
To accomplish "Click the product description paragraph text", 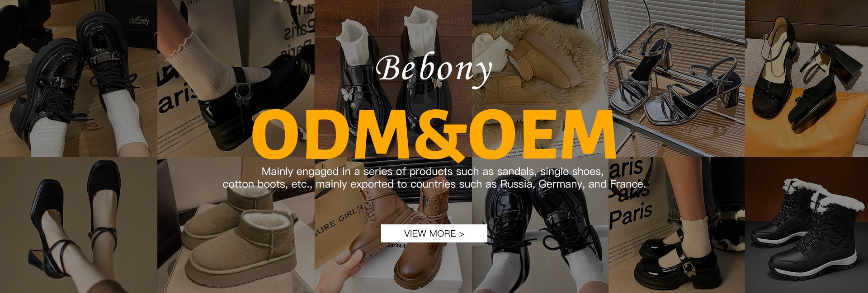I will pyautogui.click(x=434, y=178).
